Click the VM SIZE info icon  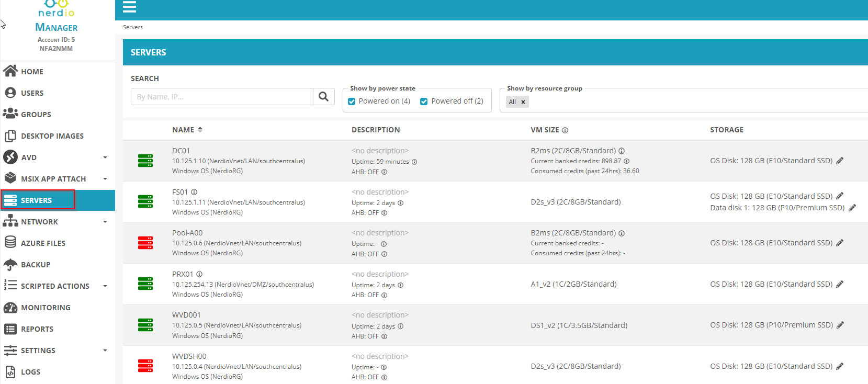click(565, 130)
